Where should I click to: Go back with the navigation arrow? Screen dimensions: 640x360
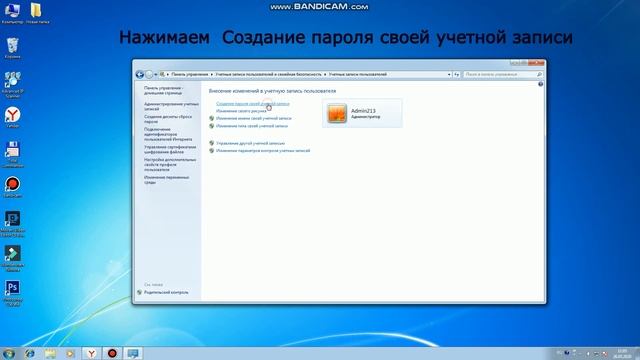pos(140,74)
